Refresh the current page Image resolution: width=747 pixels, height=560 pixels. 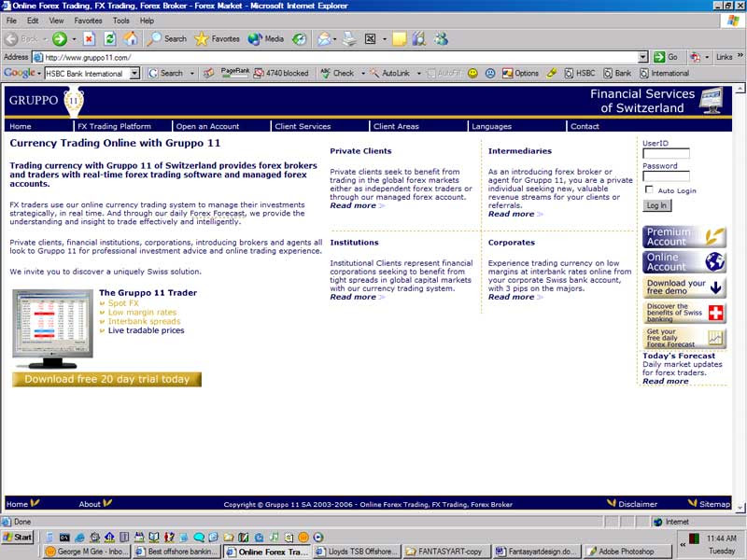[110, 39]
